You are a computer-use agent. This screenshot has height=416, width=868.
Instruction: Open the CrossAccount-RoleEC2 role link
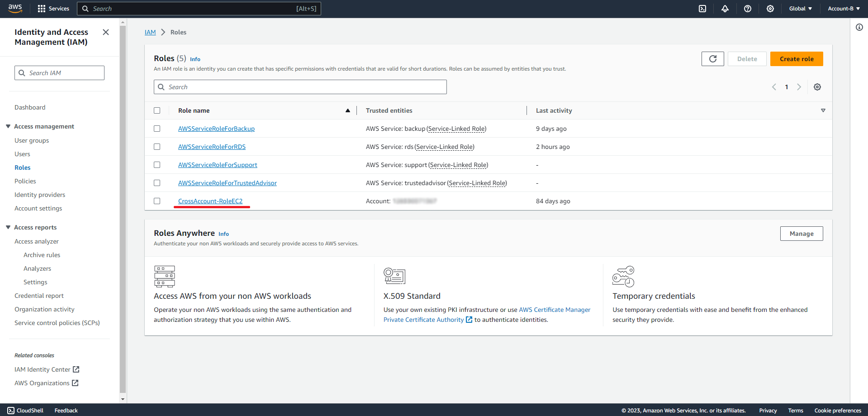(210, 201)
